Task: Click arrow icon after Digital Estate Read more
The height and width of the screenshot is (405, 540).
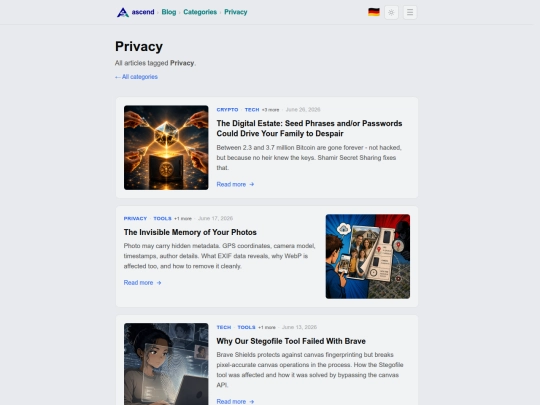Action: [252, 185]
